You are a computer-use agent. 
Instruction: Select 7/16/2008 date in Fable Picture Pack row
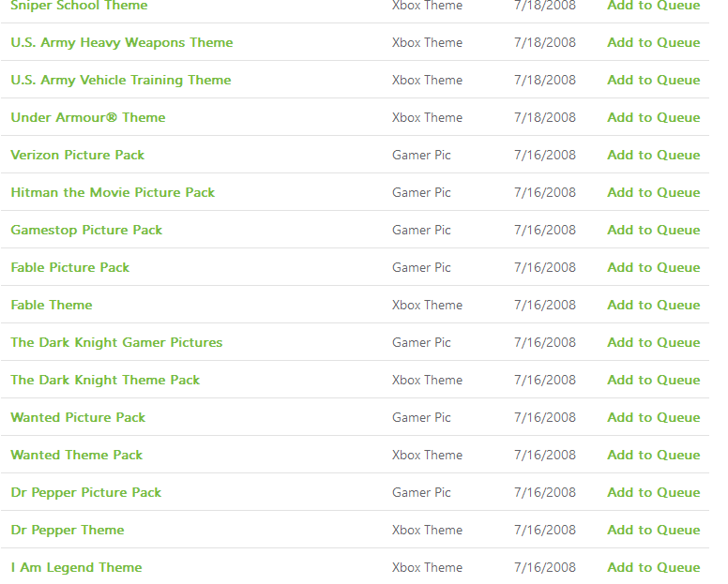click(x=545, y=268)
